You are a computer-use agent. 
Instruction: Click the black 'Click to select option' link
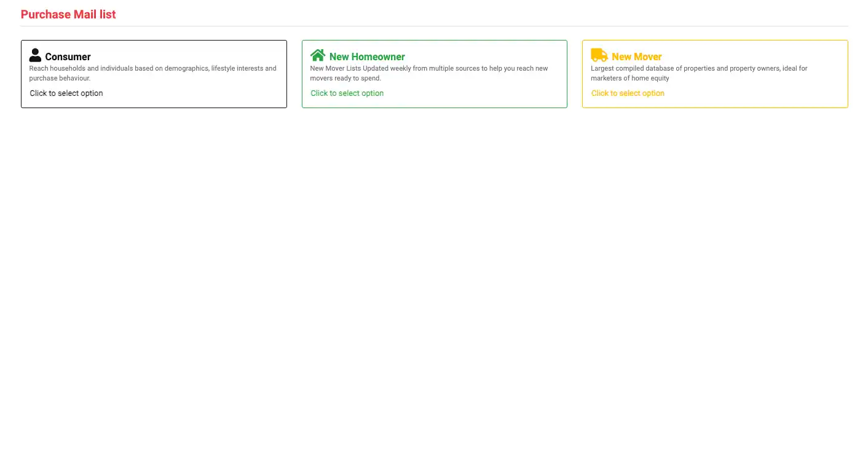click(66, 93)
